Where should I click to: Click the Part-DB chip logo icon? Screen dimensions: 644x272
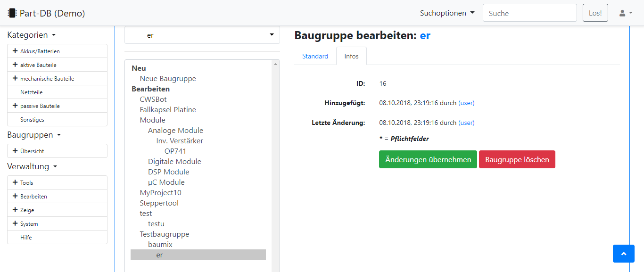[12, 13]
